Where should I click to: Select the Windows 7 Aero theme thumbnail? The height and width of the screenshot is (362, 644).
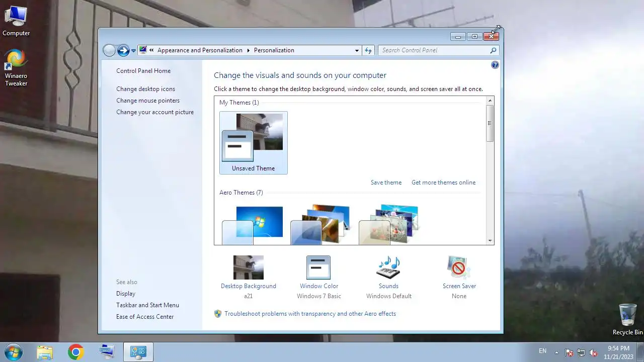point(253,225)
